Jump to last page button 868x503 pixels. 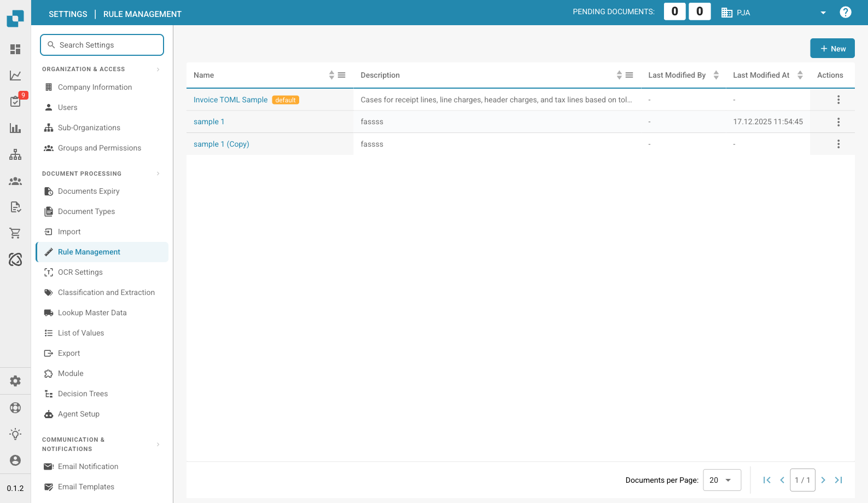point(838,480)
